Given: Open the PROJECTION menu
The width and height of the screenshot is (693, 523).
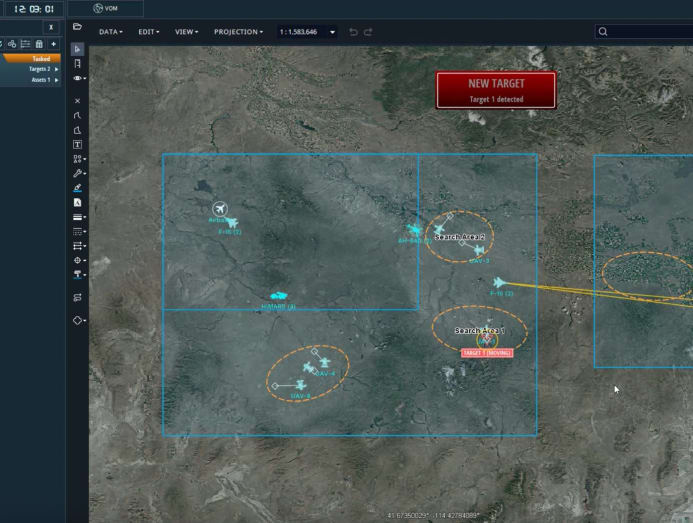Looking at the screenshot, I should [x=240, y=32].
